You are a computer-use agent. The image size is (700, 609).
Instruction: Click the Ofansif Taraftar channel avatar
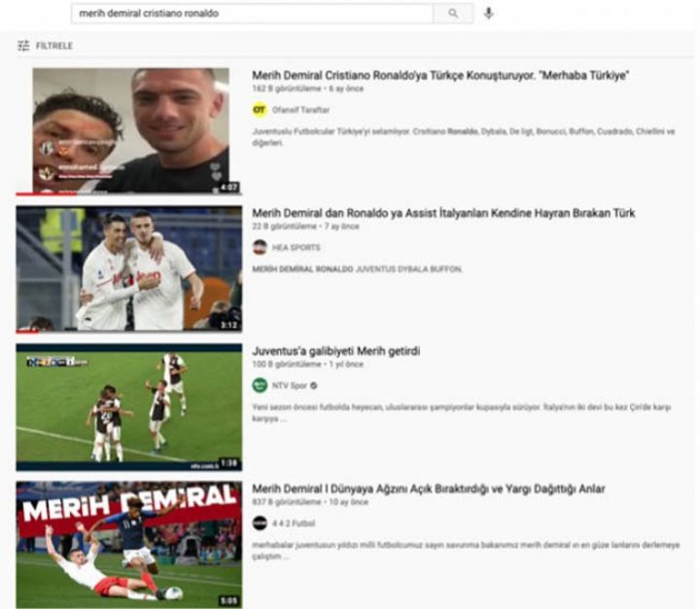coord(260,110)
